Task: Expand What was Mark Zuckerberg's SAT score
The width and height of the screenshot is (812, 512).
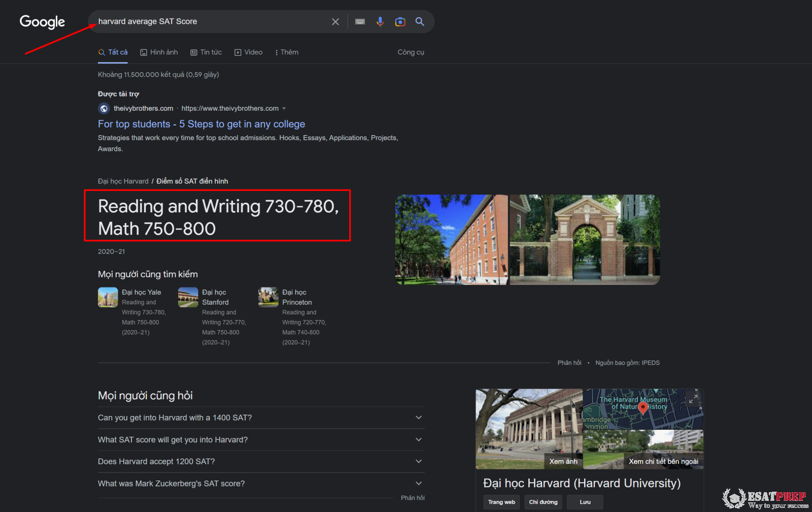Action: pos(261,484)
